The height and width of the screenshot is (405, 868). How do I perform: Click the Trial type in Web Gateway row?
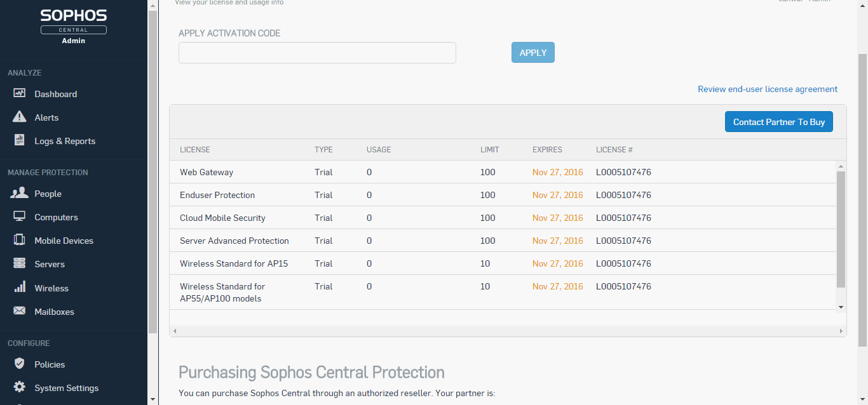click(323, 172)
